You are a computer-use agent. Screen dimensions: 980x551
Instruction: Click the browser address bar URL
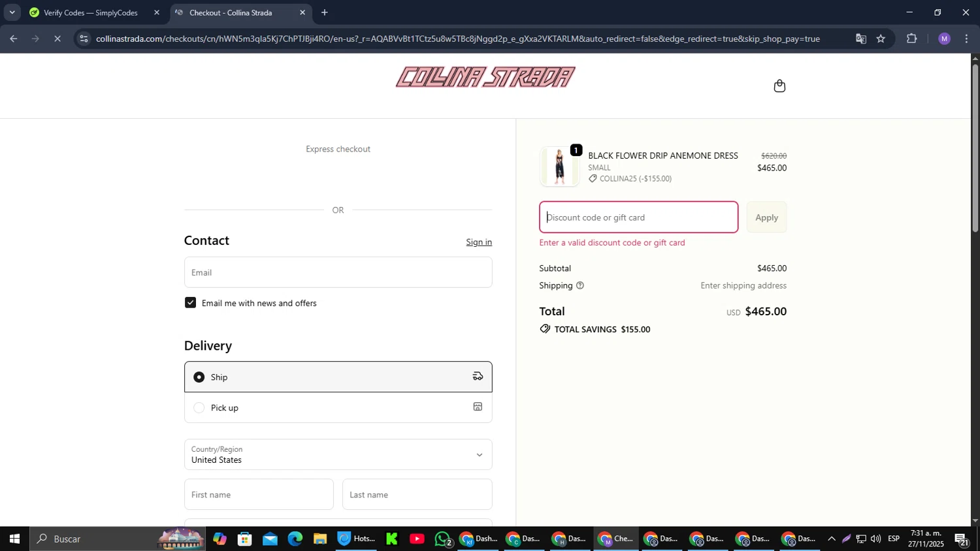point(457,39)
